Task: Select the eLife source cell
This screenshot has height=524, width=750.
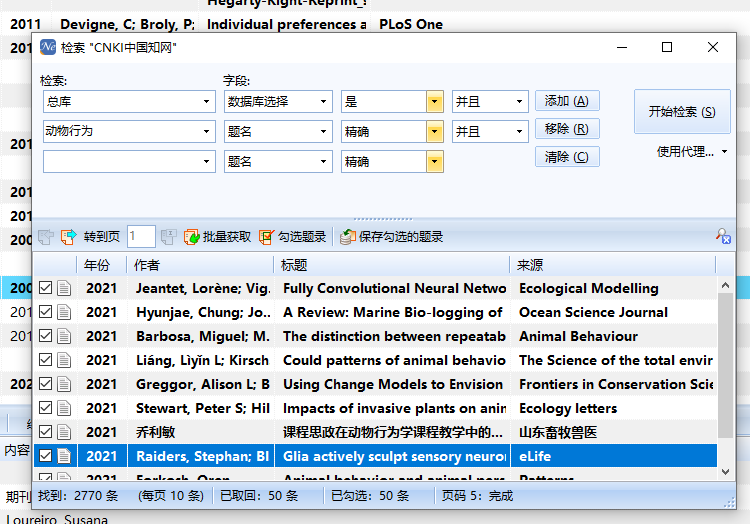Action: (613, 456)
